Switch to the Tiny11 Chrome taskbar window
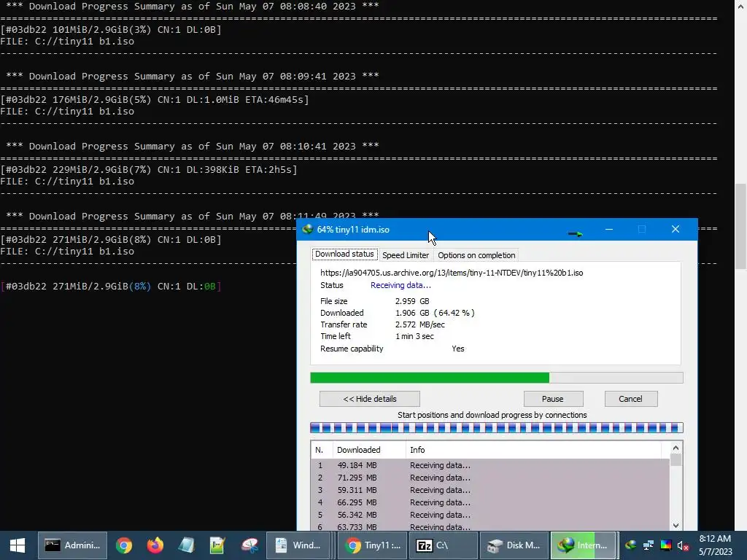Image resolution: width=747 pixels, height=560 pixels. (373, 545)
